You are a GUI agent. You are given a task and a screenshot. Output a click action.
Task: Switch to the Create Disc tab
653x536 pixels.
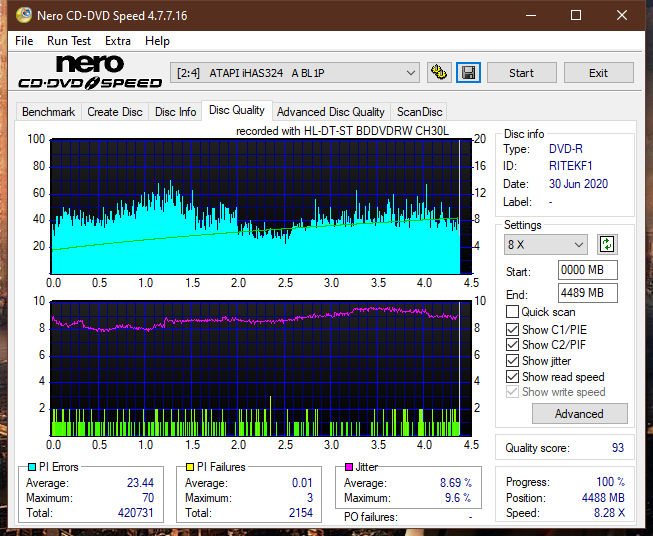[115, 112]
